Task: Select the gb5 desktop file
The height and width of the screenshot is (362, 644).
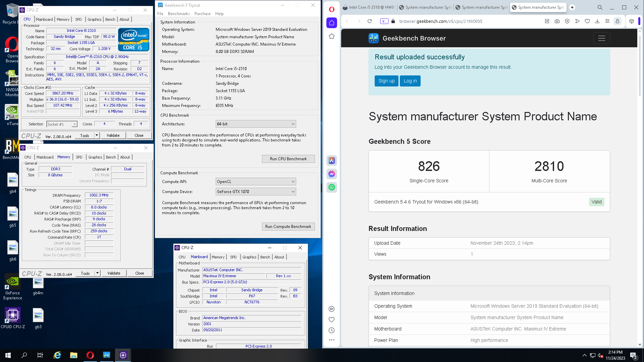Action: point(13,217)
